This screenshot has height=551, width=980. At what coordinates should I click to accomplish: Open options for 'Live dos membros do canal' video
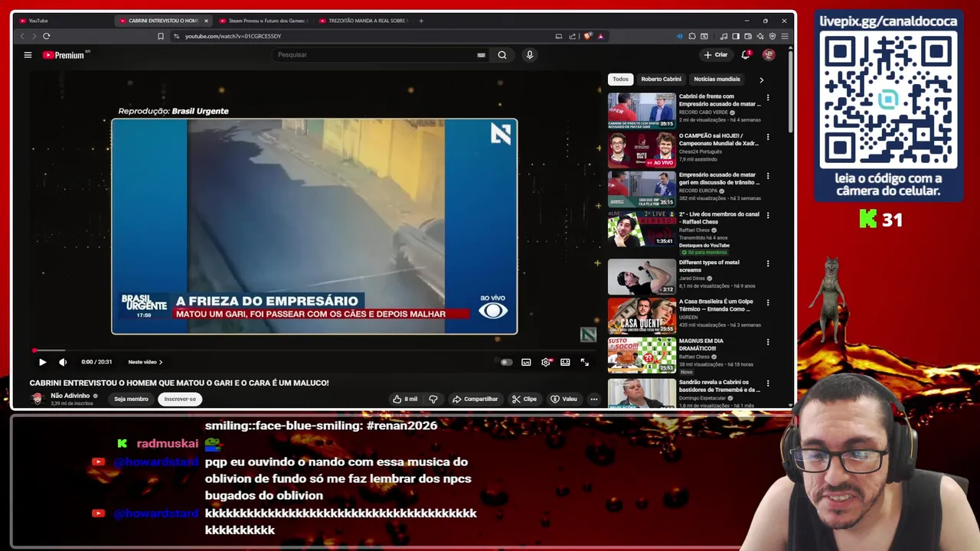768,216
